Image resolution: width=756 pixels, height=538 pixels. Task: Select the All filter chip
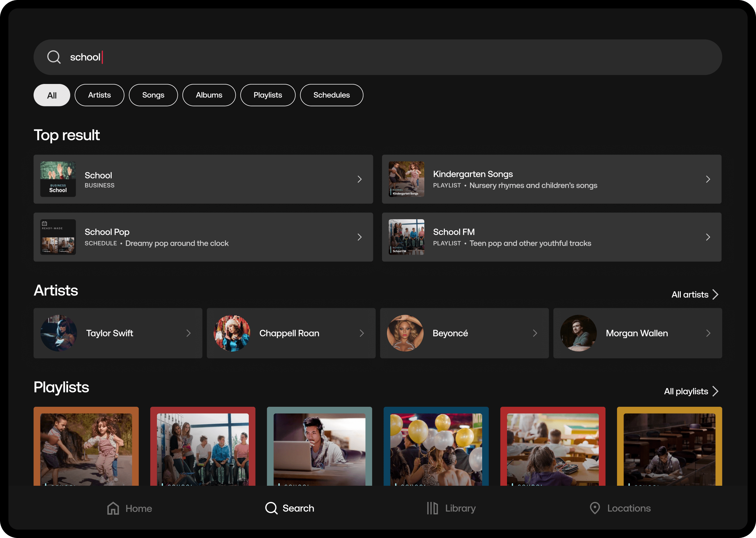52,95
